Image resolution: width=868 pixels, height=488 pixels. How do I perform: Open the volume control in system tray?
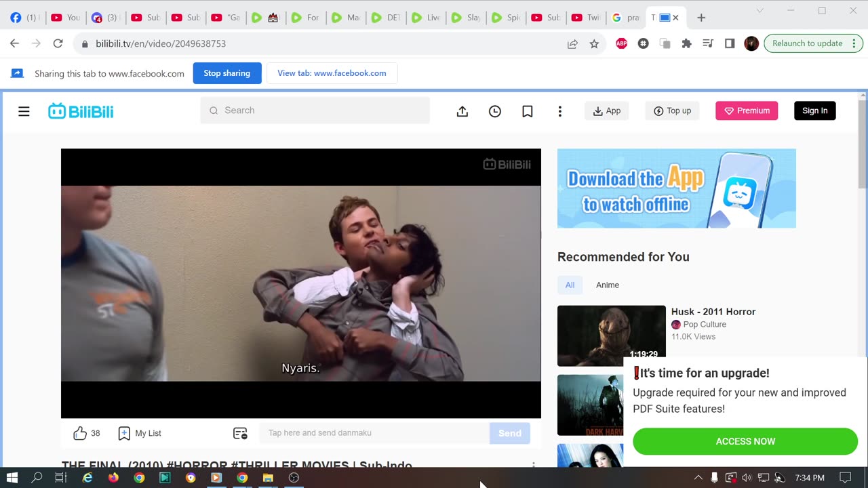click(747, 478)
